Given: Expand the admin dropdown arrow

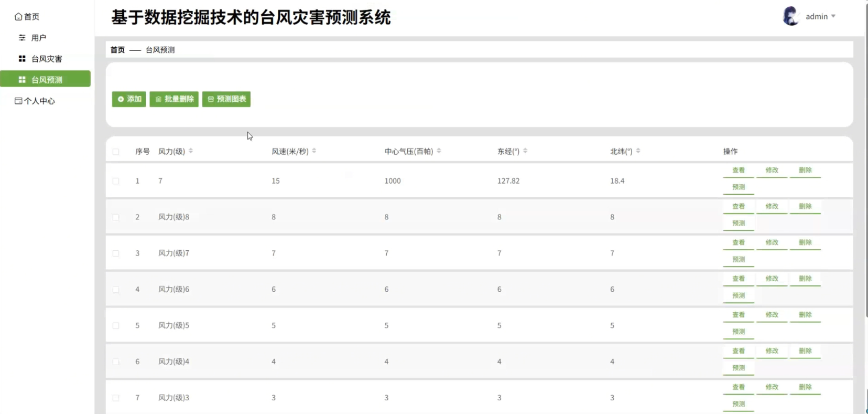Looking at the screenshot, I should (x=833, y=16).
